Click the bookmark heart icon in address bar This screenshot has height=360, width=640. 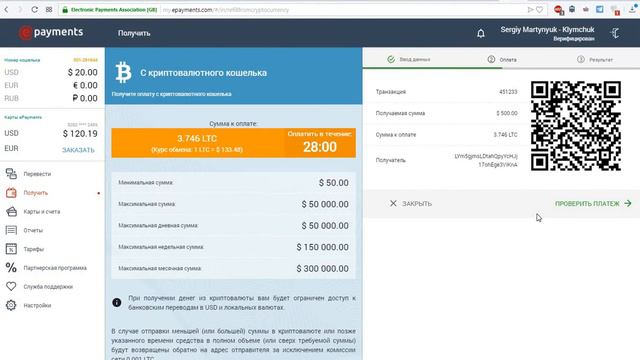pos(540,9)
